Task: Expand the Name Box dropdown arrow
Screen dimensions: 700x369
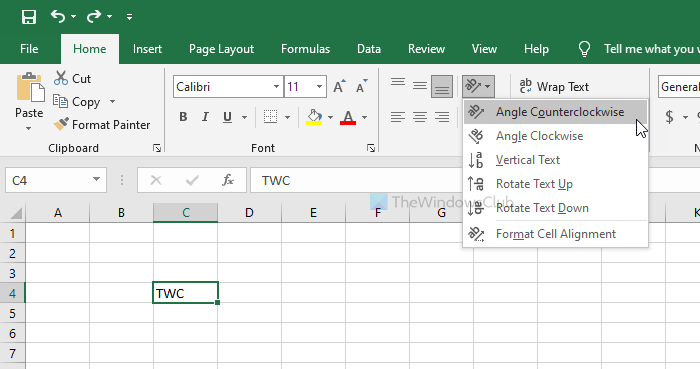Action: click(x=96, y=179)
